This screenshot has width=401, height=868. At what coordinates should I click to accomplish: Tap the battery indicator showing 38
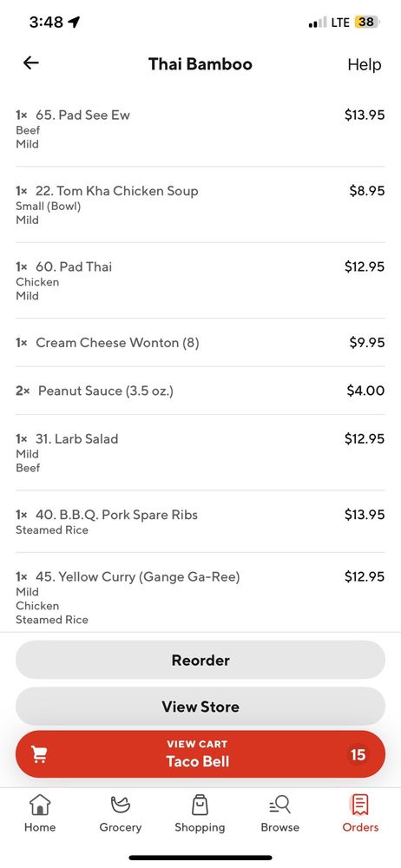[367, 23]
